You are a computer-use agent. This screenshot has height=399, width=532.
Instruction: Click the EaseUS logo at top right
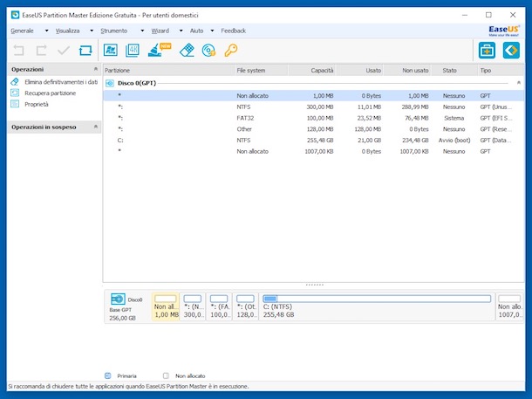click(x=504, y=31)
